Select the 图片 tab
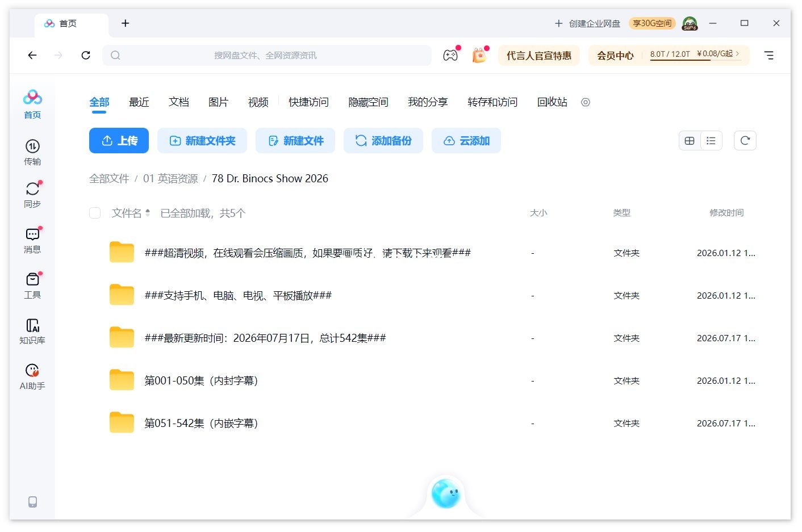The image size is (802, 532). tap(219, 102)
